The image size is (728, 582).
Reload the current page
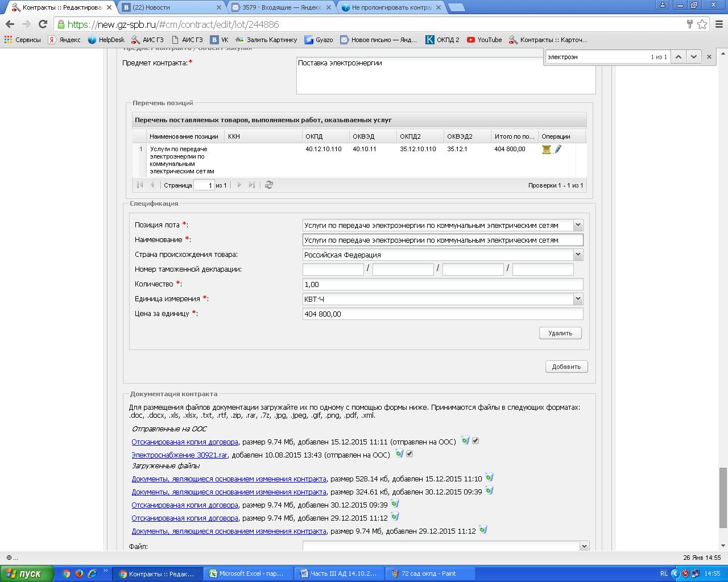[43, 24]
